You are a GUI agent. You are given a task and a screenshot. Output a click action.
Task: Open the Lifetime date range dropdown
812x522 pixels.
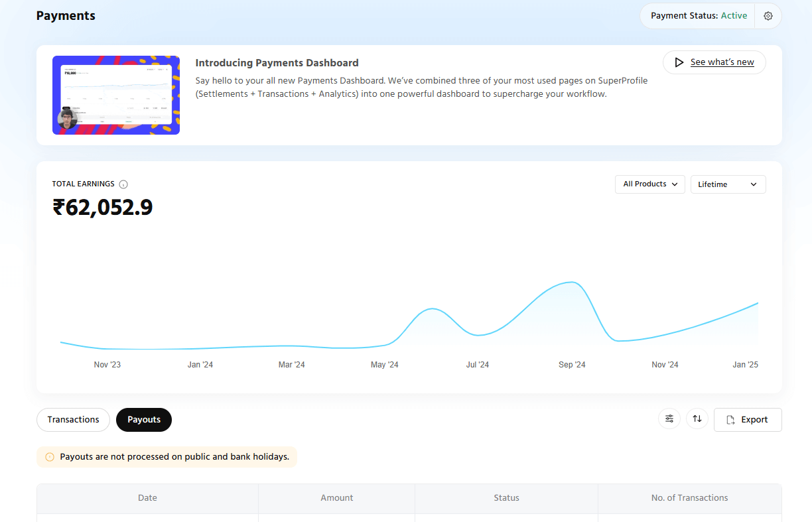tap(728, 184)
